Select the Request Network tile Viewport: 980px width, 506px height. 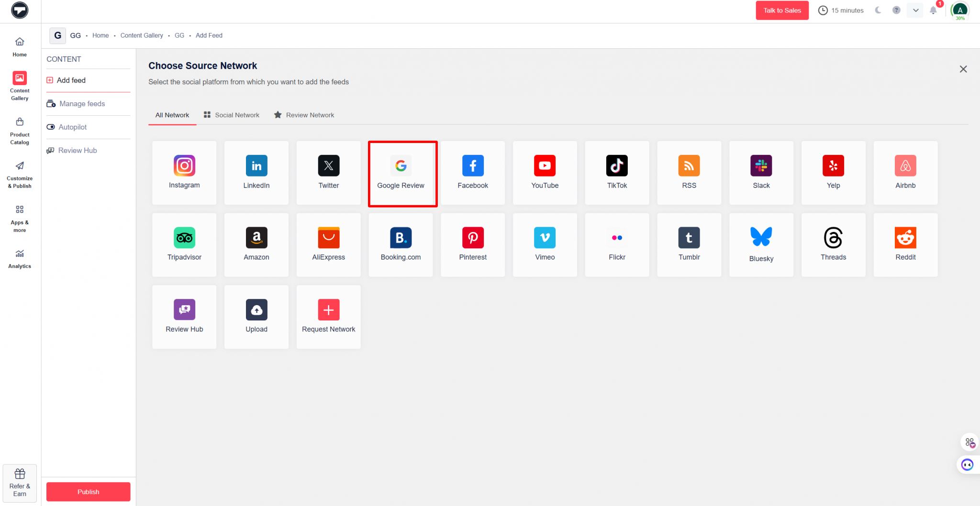(x=328, y=316)
